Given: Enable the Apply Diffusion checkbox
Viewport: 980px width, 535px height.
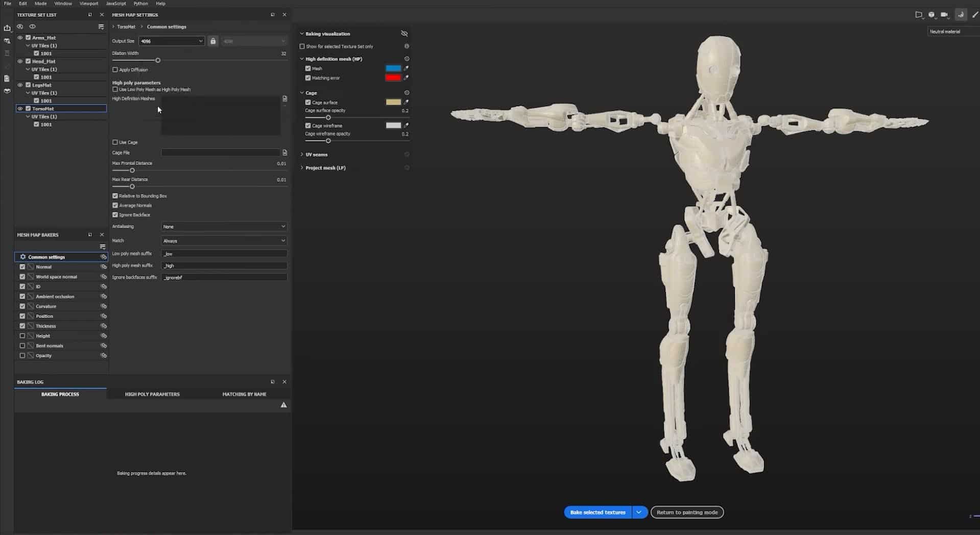Looking at the screenshot, I should 115,70.
